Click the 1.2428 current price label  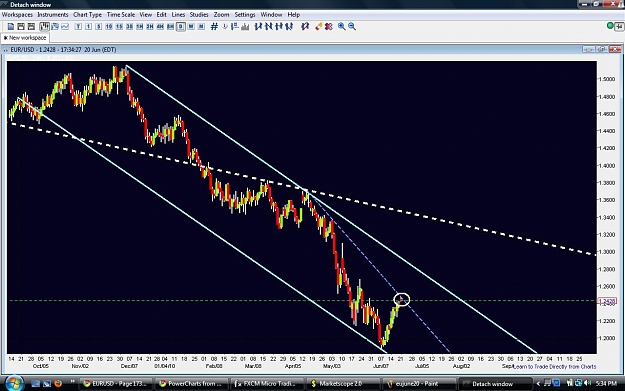(x=607, y=301)
